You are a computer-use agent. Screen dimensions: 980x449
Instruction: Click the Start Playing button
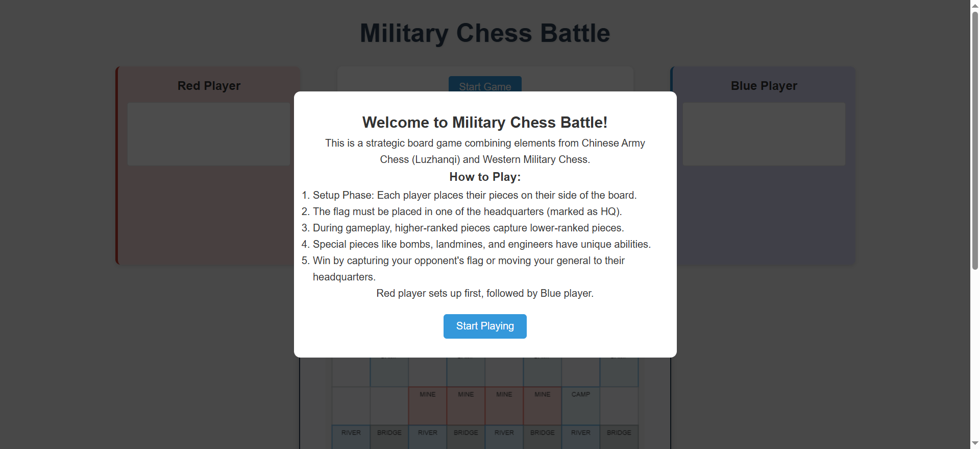pos(485,326)
